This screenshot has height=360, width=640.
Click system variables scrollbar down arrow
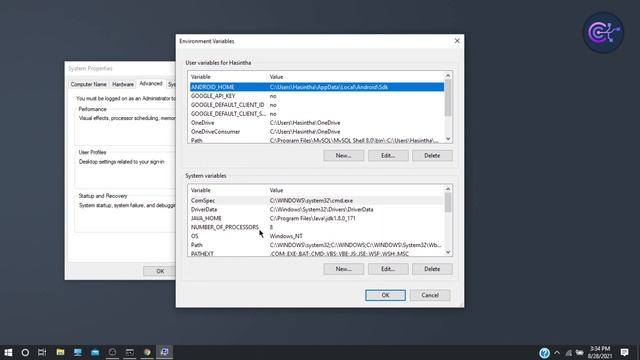click(x=448, y=253)
